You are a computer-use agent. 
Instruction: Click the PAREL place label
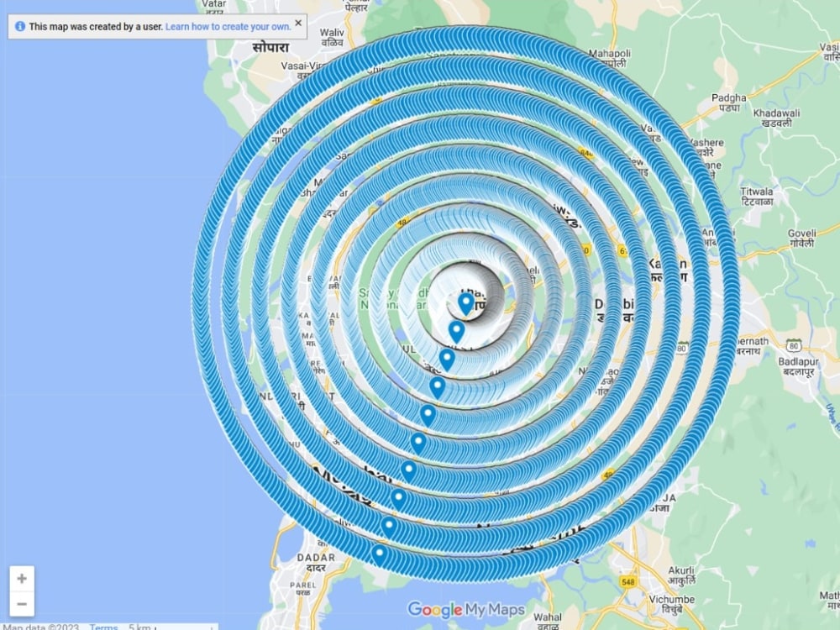point(302,588)
